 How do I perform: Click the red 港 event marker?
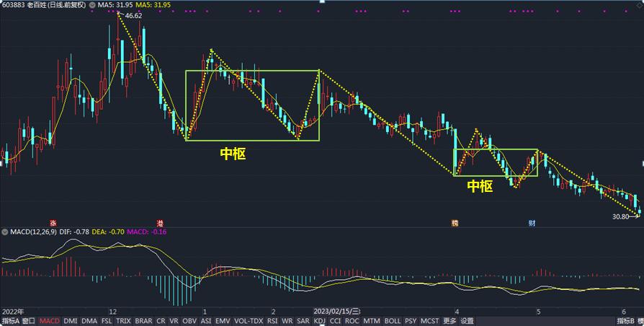[160, 224]
